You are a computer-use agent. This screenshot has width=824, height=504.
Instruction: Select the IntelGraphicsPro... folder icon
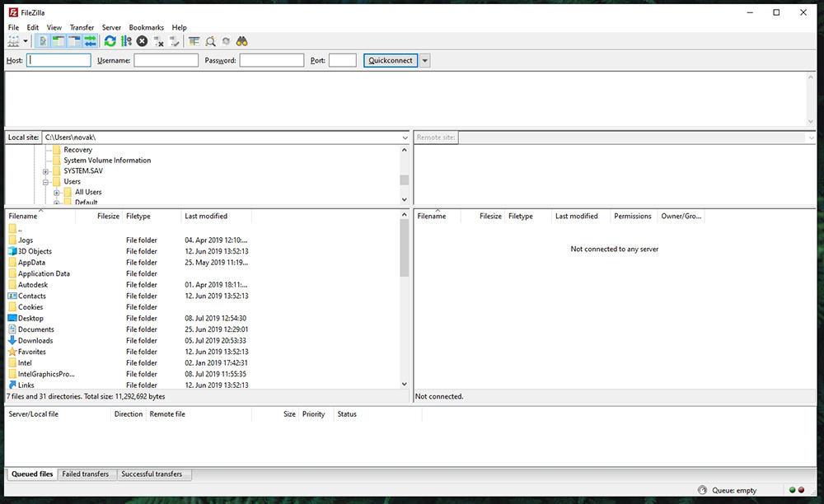click(x=12, y=374)
